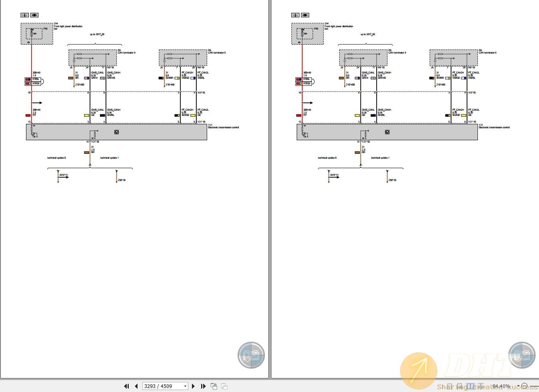The height and width of the screenshot is (392, 539).
Task: Click the round floating reader button on right page
Action: click(x=522, y=355)
